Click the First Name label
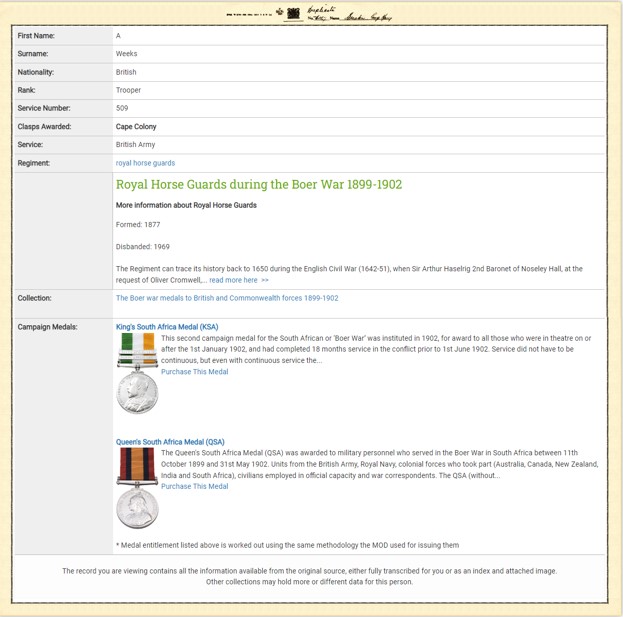 point(36,36)
